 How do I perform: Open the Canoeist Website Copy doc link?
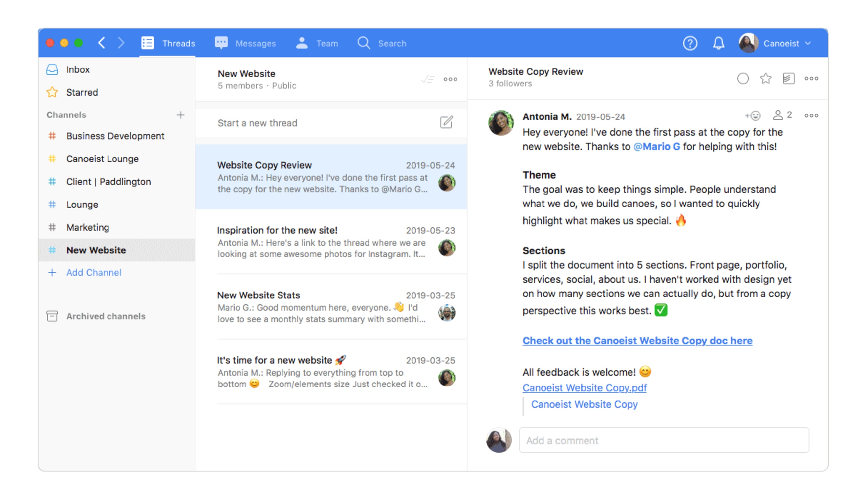click(x=637, y=340)
